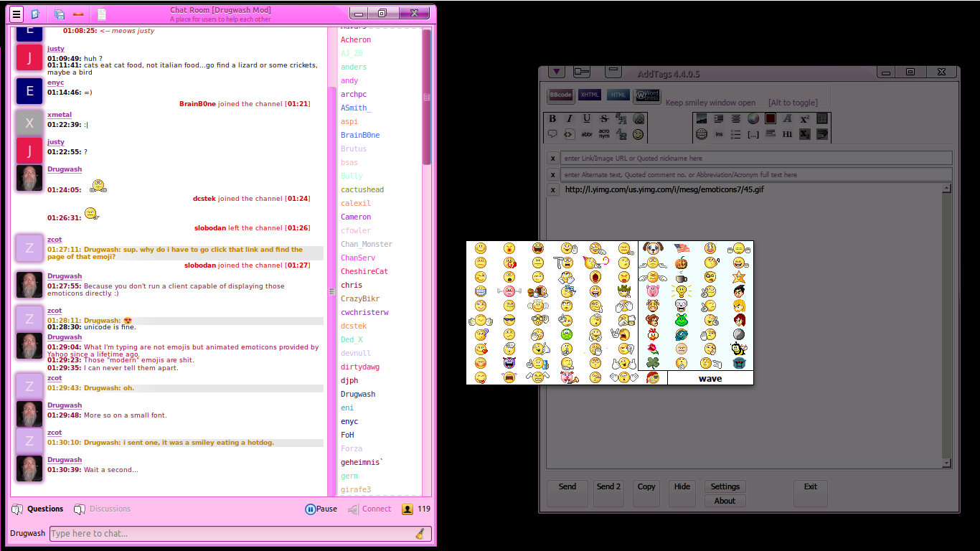Click Connect in chat room footer
Image resolution: width=980 pixels, height=551 pixels.
point(369,509)
